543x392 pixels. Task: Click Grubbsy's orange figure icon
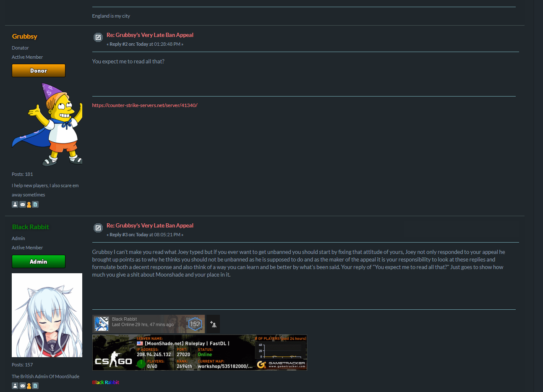point(29,204)
